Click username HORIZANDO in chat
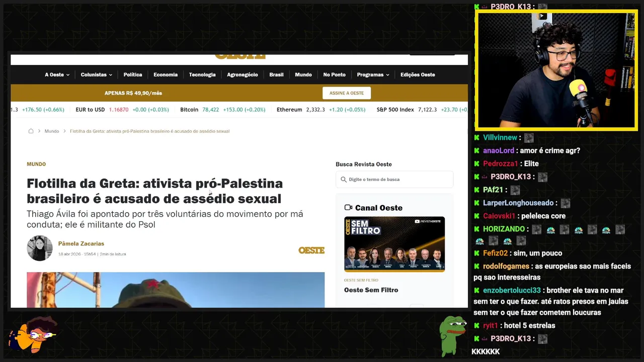Viewport: 644px width, 362px height. [x=504, y=229]
